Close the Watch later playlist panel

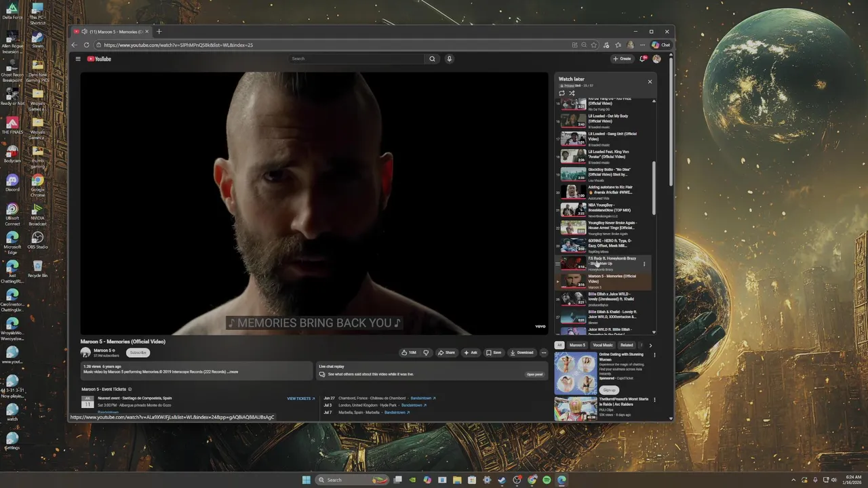(650, 81)
